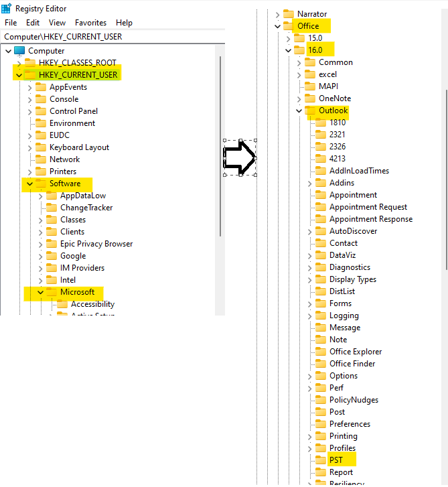Click the Keyboard Layout folder icon
The width and height of the screenshot is (448, 487).
(41, 147)
